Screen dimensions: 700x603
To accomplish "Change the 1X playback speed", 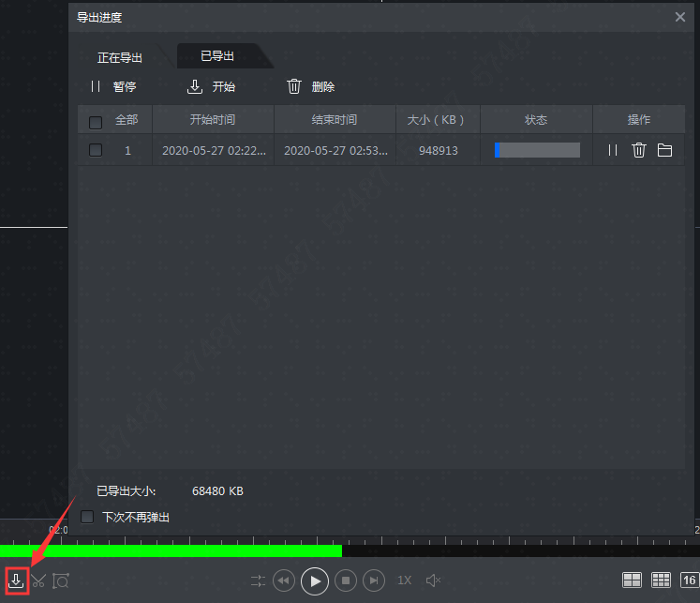I will point(405,580).
